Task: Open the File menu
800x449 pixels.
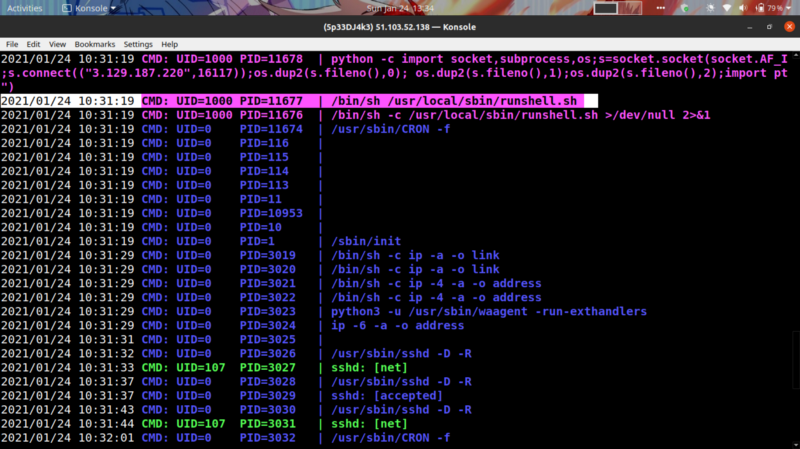Action: point(12,44)
